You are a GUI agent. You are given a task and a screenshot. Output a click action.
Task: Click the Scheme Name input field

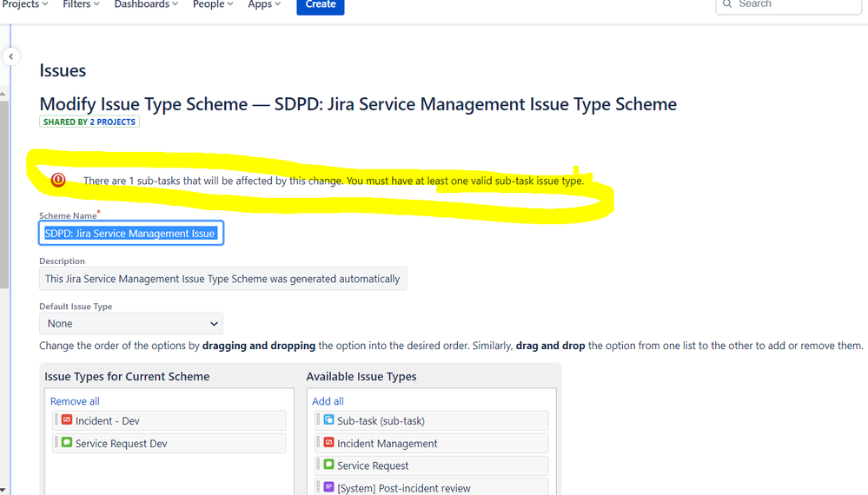pos(131,233)
